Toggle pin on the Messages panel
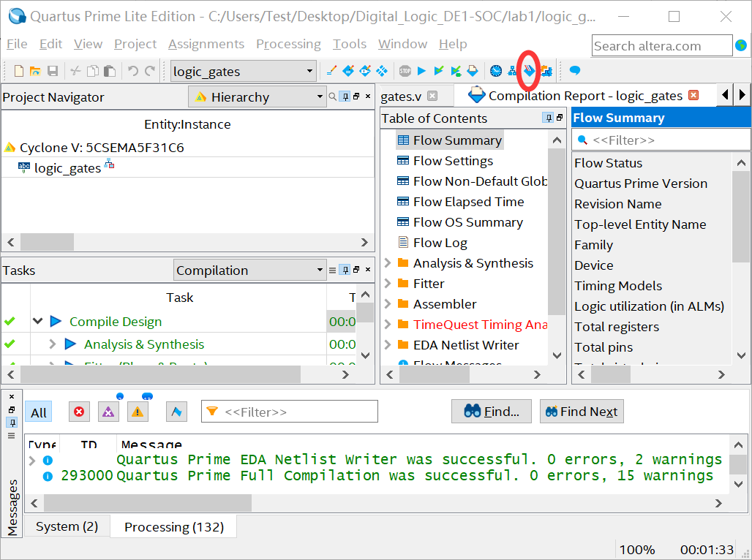This screenshot has height=560, width=752. pyautogui.click(x=12, y=423)
